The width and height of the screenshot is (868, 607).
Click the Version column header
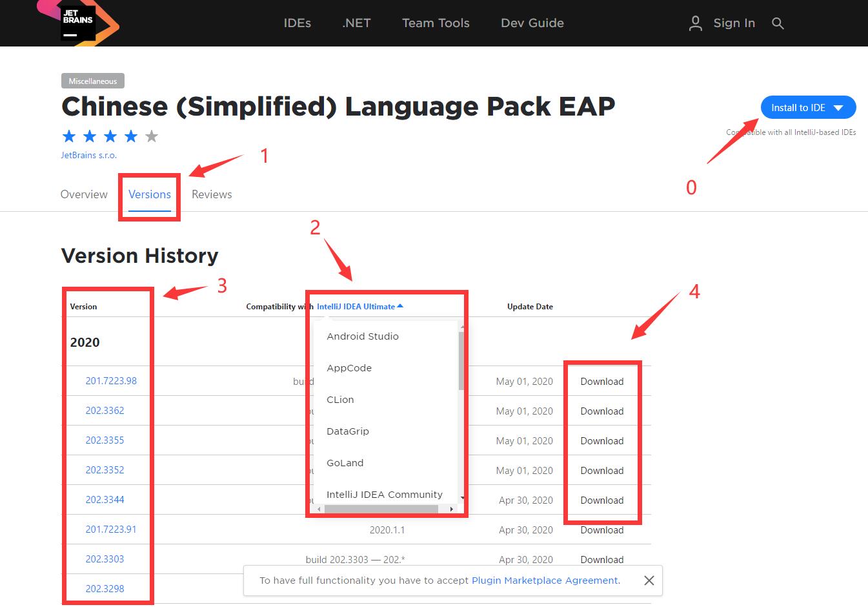83,307
